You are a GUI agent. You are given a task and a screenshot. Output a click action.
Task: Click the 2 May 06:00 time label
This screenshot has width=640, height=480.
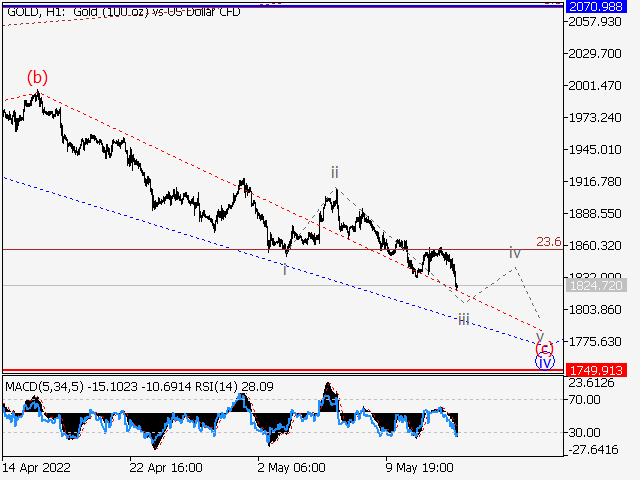coord(291,467)
